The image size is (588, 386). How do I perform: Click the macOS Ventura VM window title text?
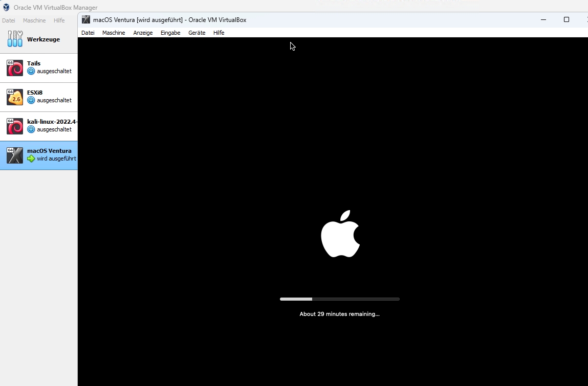pyautogui.click(x=169, y=20)
